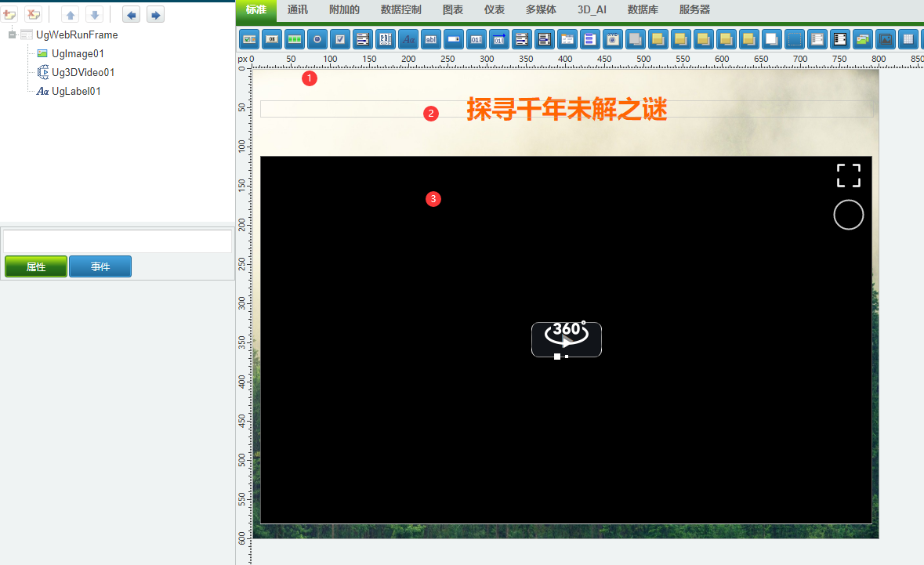This screenshot has width=924, height=565.
Task: Collapse the UgWebRunFrame tree node
Action: (12, 34)
